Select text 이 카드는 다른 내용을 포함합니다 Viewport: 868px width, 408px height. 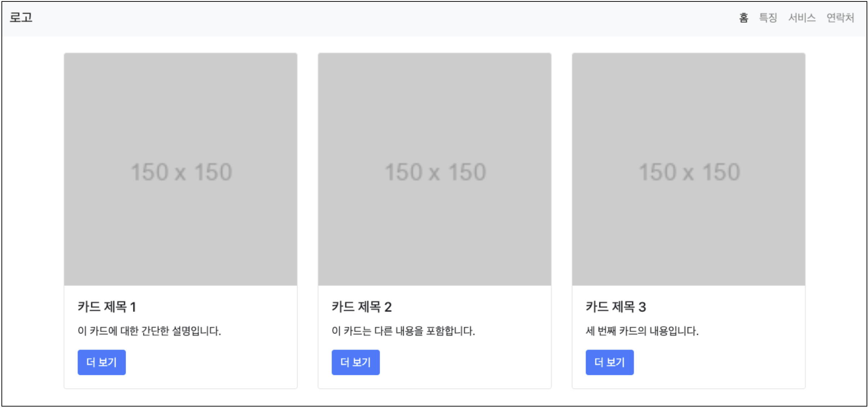tap(403, 331)
